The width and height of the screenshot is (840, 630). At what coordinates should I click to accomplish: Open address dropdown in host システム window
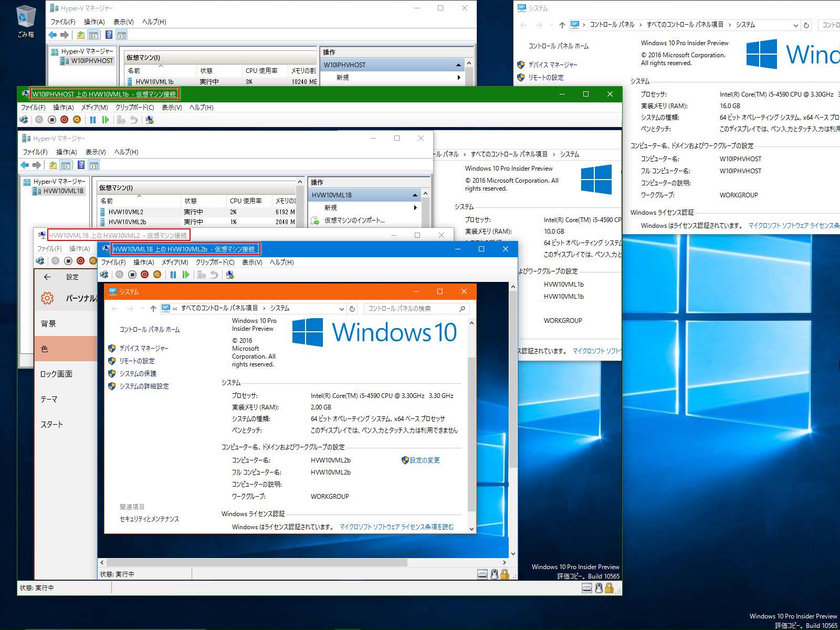(x=795, y=25)
